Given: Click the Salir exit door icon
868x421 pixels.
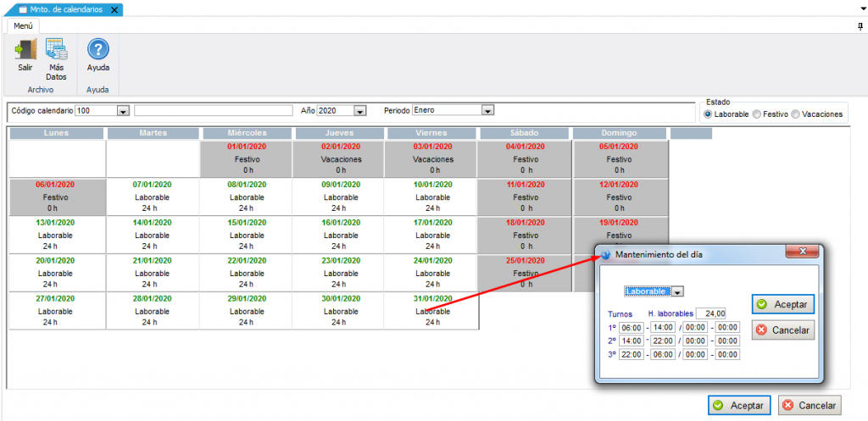Looking at the screenshot, I should coord(25,51).
